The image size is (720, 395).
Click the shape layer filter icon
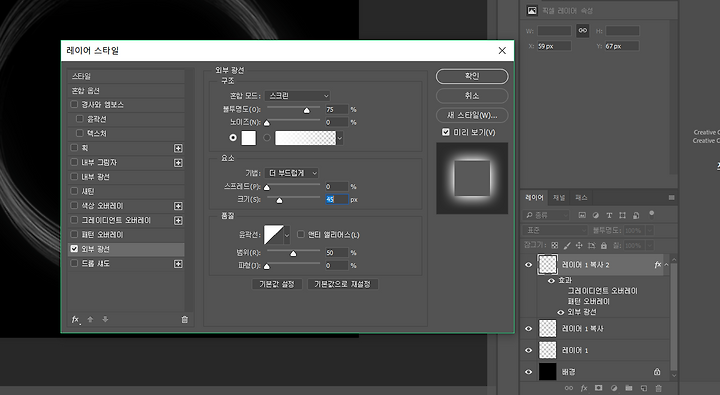622,215
